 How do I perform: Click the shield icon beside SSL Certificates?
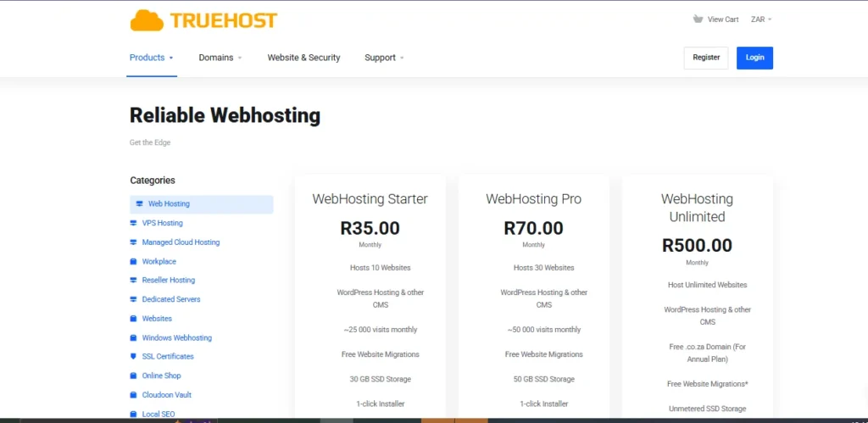133,357
